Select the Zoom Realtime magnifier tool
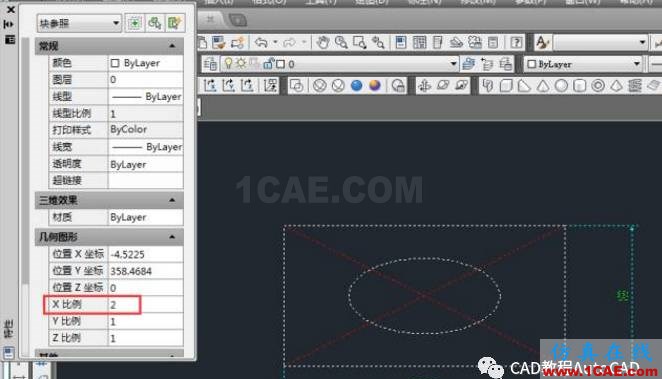This screenshot has width=662, height=379. point(341,42)
